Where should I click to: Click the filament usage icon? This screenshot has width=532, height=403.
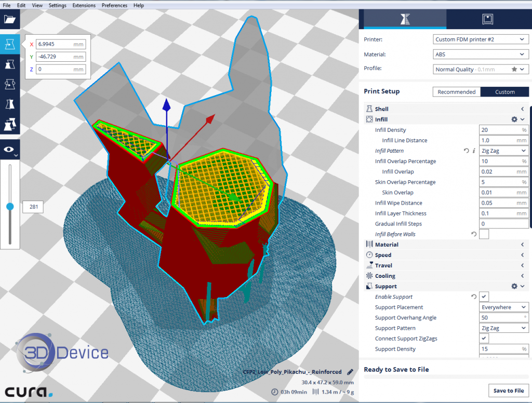click(315, 392)
